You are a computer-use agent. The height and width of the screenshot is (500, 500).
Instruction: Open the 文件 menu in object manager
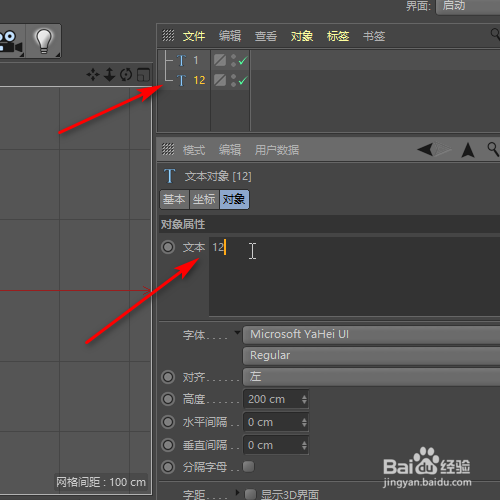(194, 36)
